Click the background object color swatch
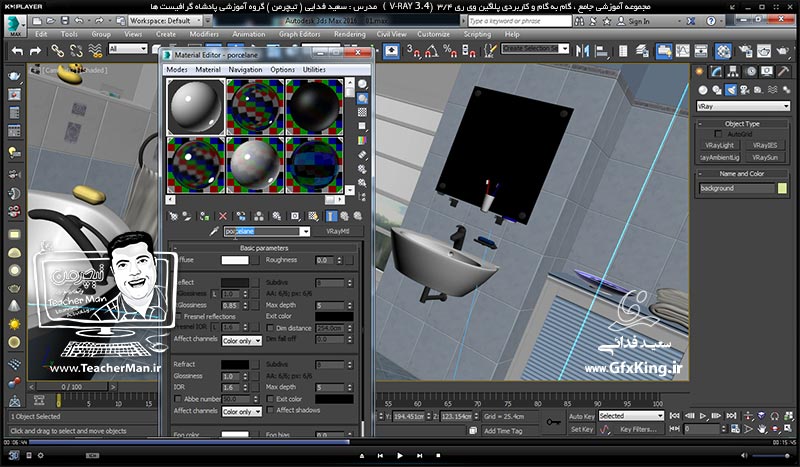800x467 pixels. click(x=782, y=188)
